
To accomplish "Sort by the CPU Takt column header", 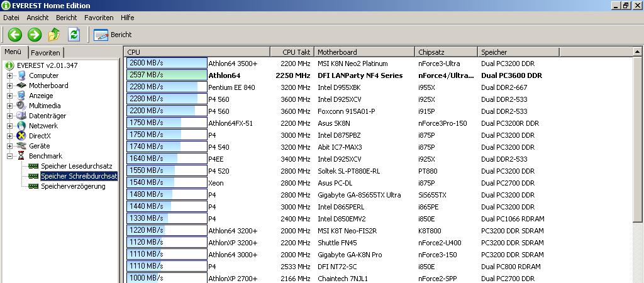I will point(292,52).
